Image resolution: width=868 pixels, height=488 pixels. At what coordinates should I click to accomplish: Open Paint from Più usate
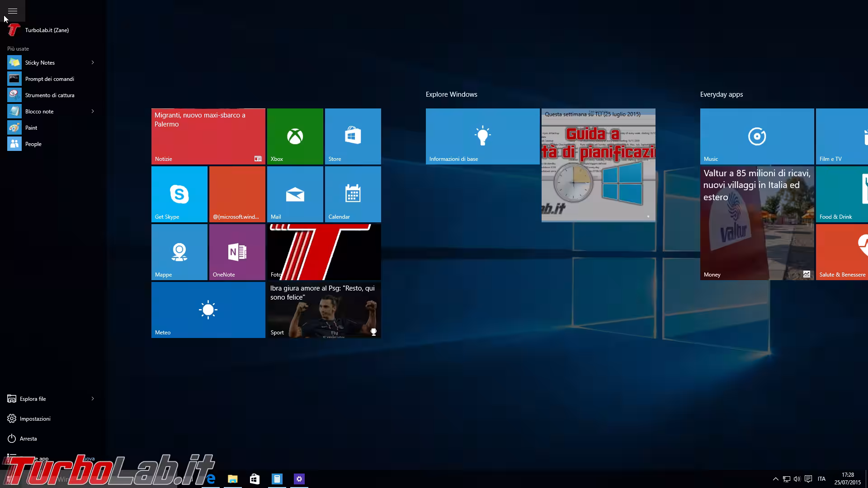(31, 127)
